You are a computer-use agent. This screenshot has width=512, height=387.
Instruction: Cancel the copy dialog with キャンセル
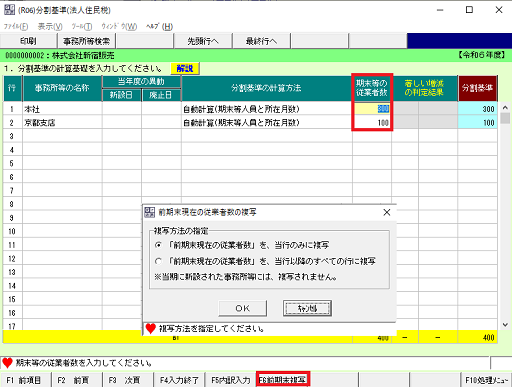click(307, 308)
